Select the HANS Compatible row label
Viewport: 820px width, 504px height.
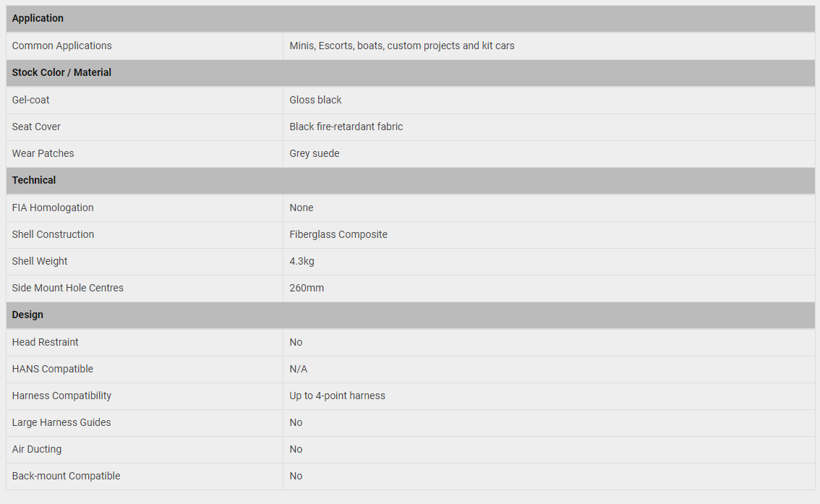[x=52, y=369]
